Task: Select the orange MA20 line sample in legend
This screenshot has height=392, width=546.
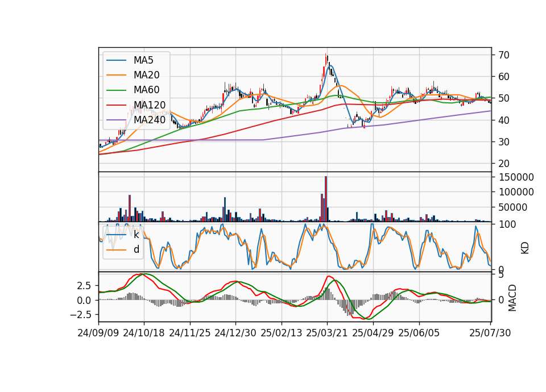Action: pos(116,75)
